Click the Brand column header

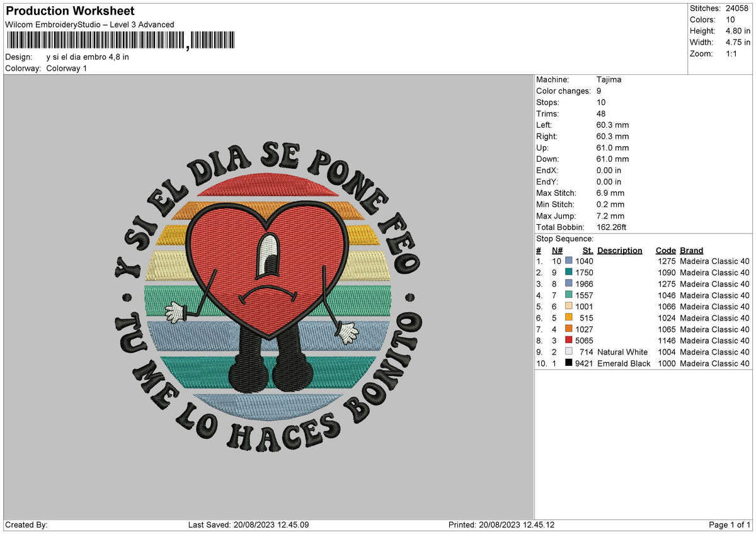click(691, 250)
